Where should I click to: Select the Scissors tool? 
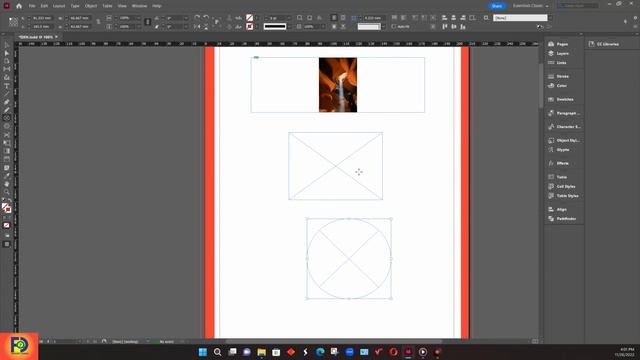7,135
